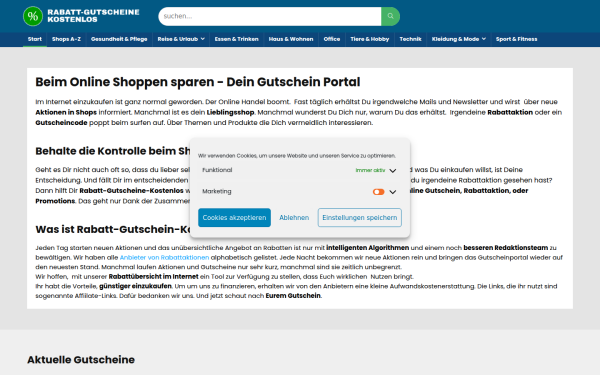Screen dimensions: 600x375
Task: Click the bold text günstiger einzukaufen
Action: (135, 286)
